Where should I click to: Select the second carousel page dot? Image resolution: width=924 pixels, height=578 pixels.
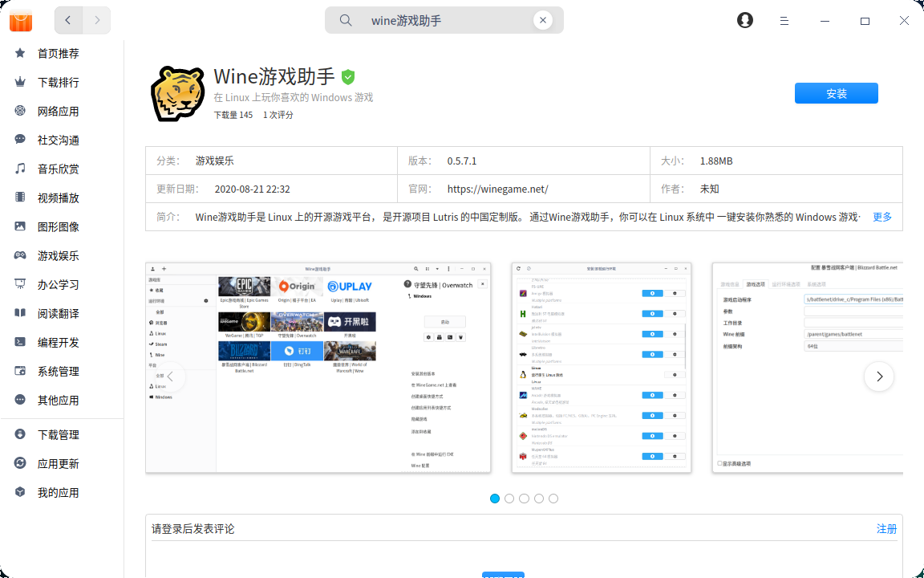tap(509, 499)
